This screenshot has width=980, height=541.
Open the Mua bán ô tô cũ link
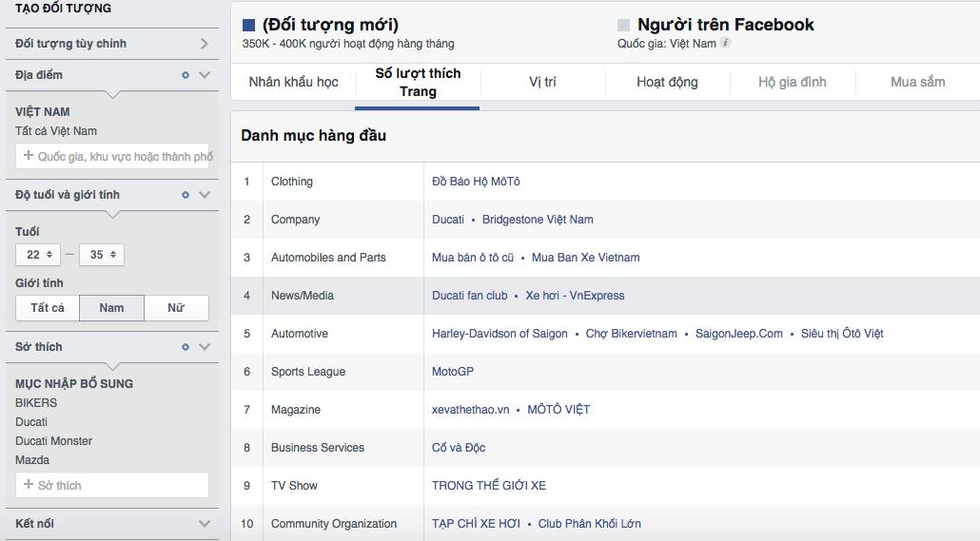[473, 258]
